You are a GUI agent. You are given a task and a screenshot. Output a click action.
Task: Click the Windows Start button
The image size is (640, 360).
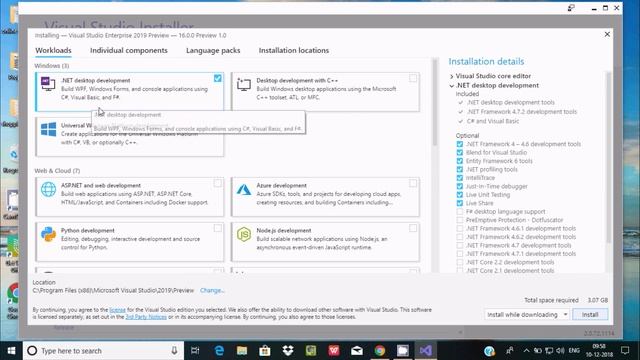11,351
